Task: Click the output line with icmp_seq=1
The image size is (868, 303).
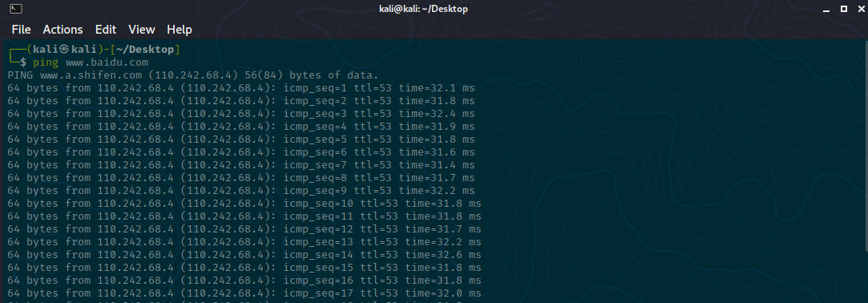Action: 241,88
